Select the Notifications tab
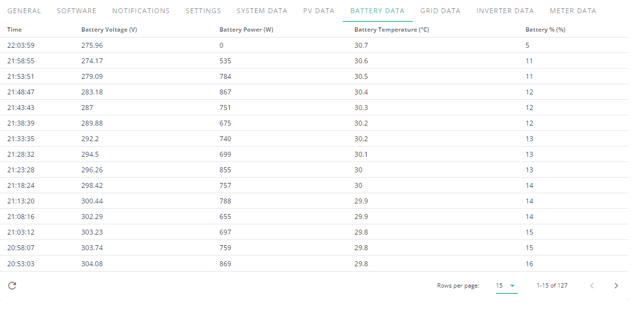The width and height of the screenshot is (644, 309). [141, 11]
